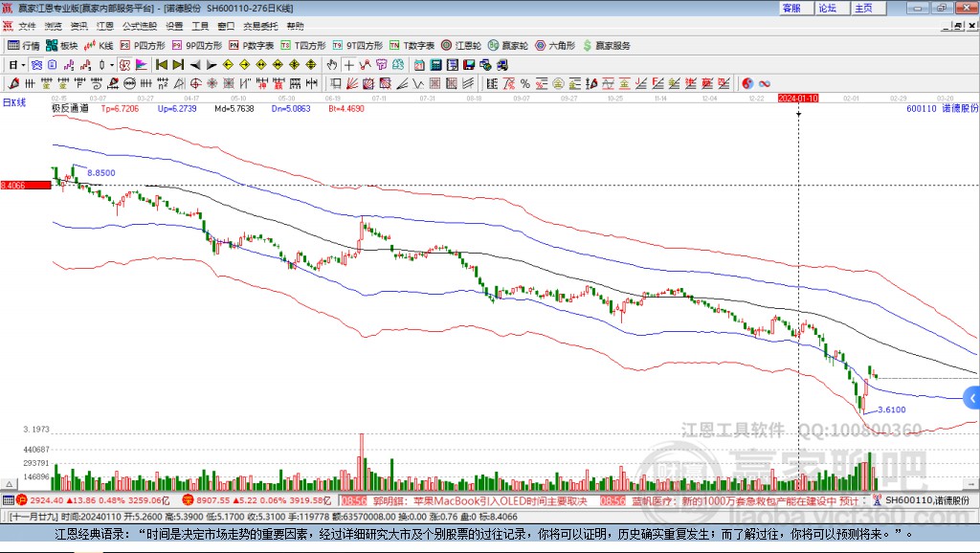This screenshot has height=553, width=980.
Task: Click the red 8.4066 price label
Action: (x=26, y=185)
